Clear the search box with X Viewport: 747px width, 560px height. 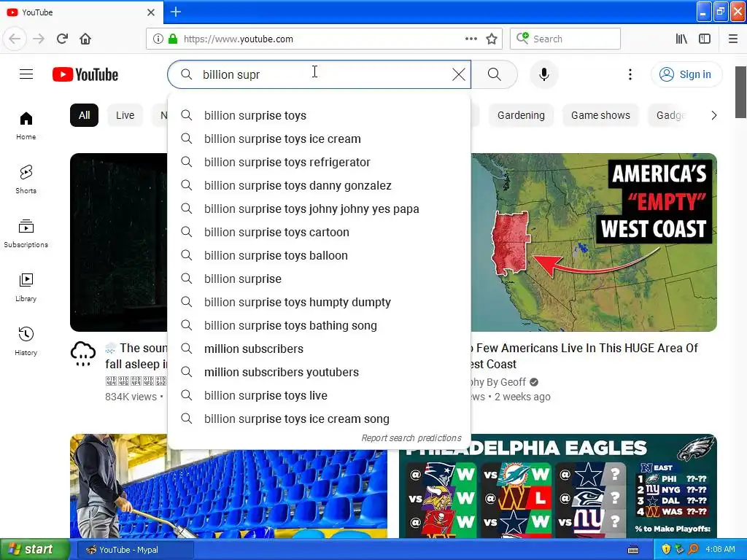click(458, 74)
